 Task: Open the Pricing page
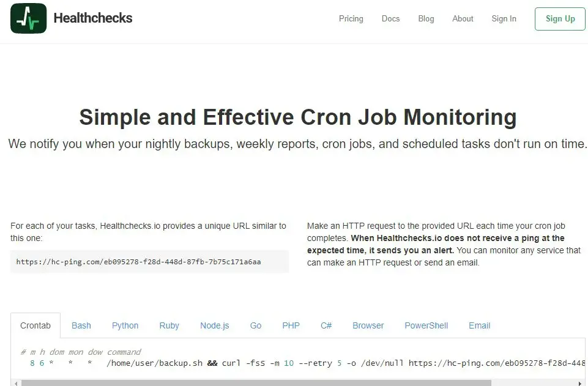(351, 19)
